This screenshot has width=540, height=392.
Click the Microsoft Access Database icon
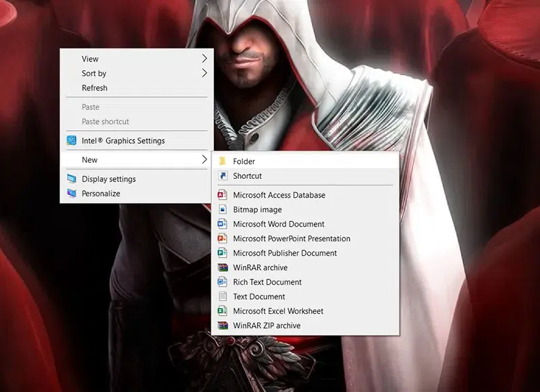(x=223, y=195)
